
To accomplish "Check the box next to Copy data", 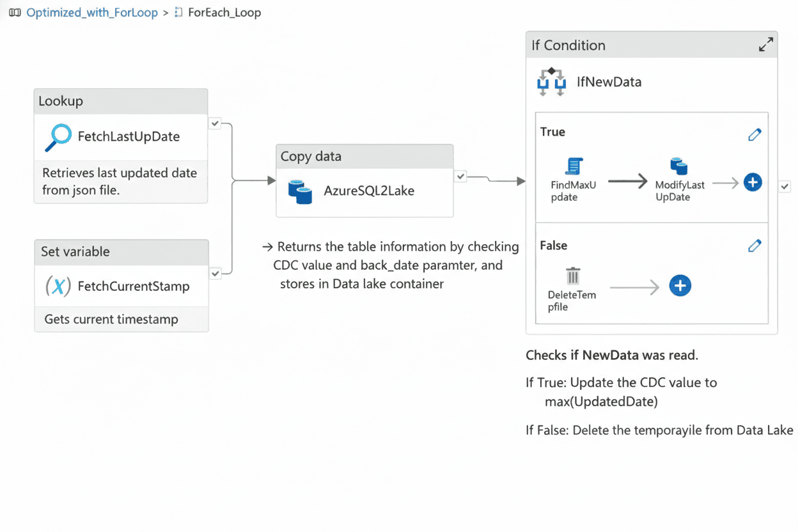I will click(459, 178).
